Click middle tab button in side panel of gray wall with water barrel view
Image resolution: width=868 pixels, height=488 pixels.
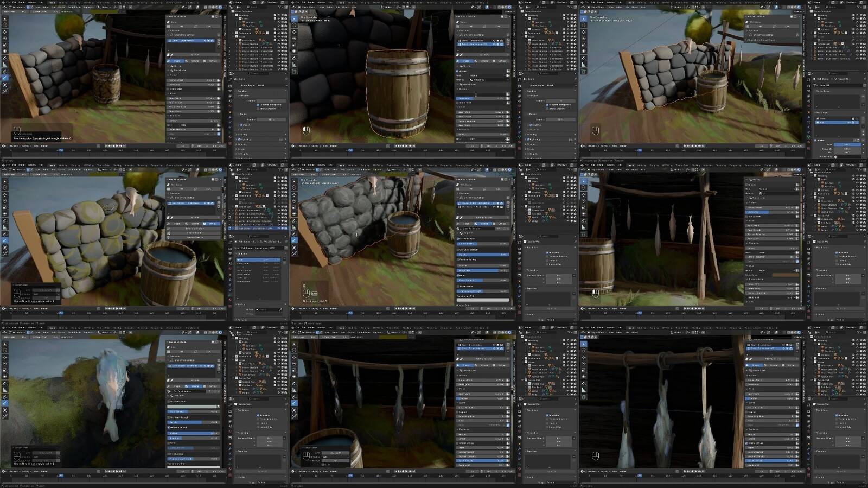click(x=484, y=224)
